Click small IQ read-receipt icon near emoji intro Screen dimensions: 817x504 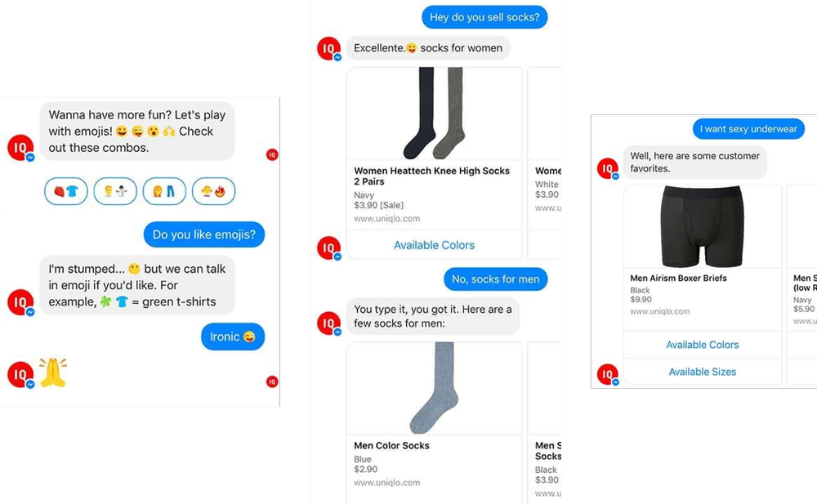click(272, 154)
